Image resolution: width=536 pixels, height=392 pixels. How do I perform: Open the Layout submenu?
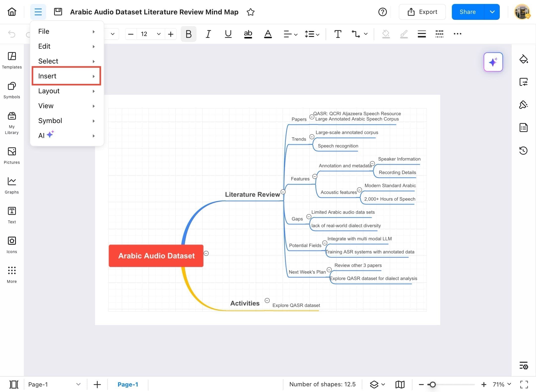point(66,91)
